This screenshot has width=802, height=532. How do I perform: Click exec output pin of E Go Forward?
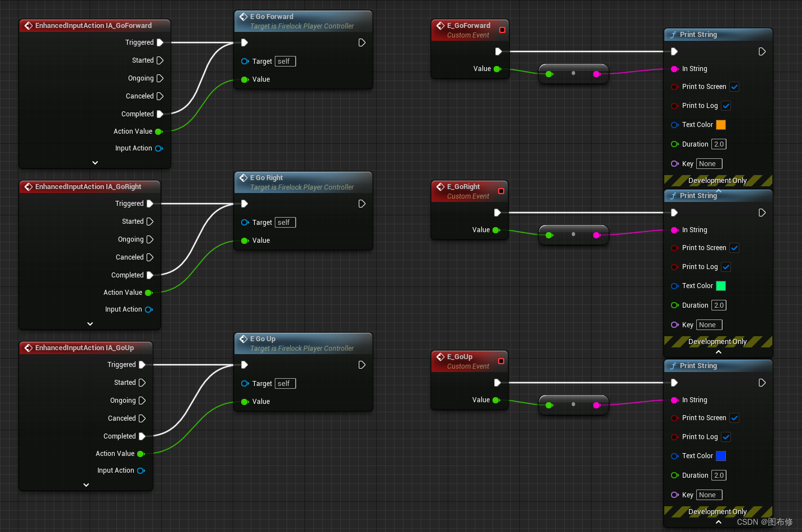click(x=362, y=43)
